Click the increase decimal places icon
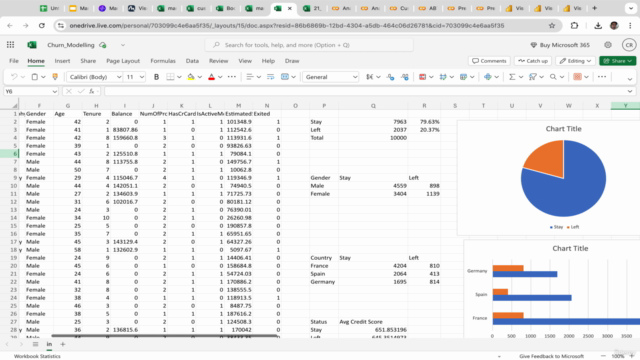640x360 pixels. click(404, 77)
